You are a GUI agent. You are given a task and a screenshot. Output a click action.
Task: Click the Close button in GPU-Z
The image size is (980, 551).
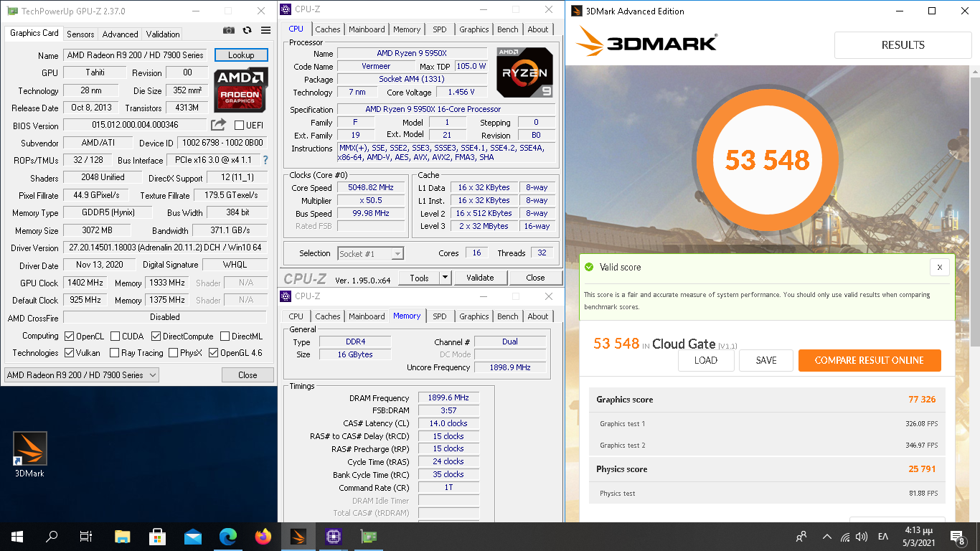(248, 375)
